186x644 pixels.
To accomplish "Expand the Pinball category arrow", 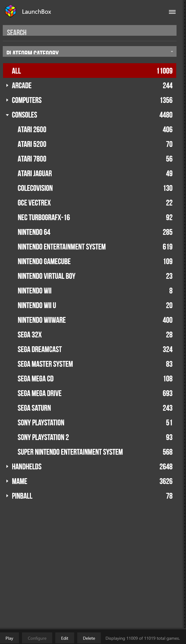I will 7,496.
